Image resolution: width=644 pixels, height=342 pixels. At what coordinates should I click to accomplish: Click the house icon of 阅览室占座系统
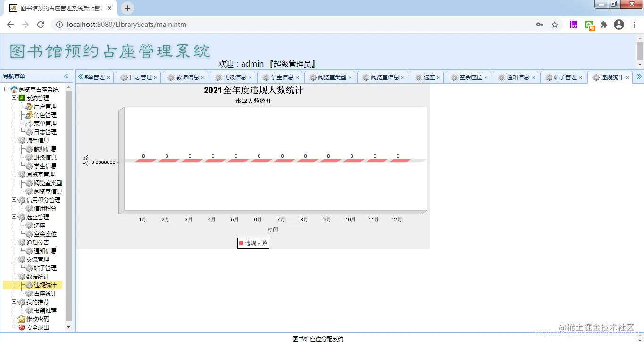click(14, 90)
